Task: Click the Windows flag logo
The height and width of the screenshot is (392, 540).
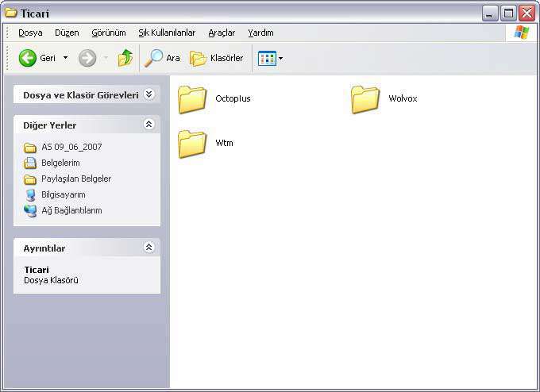Action: click(x=522, y=33)
